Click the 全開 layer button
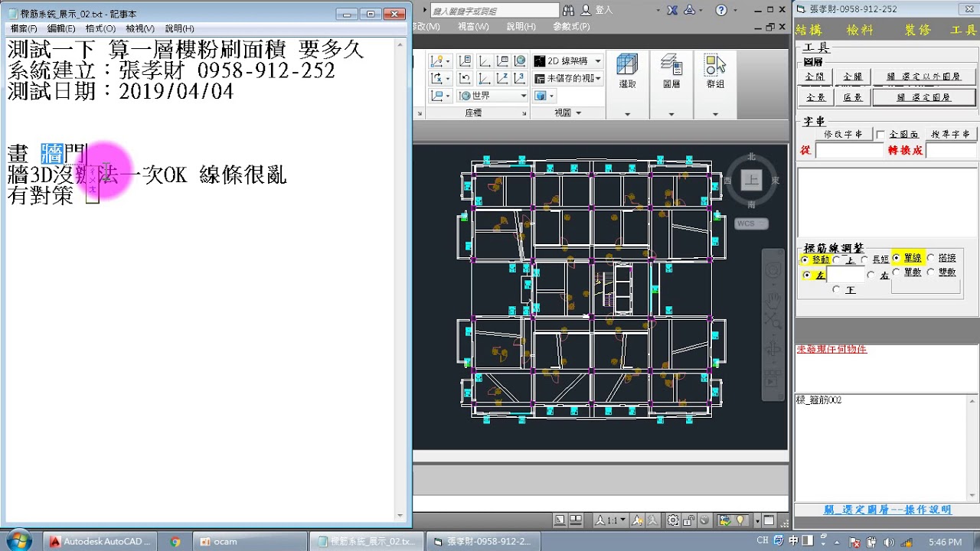 pyautogui.click(x=815, y=77)
